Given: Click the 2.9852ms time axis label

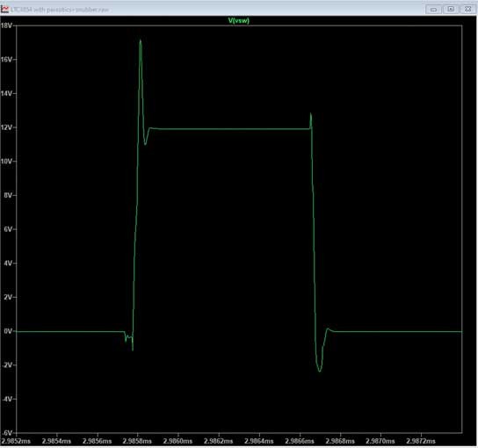Looking at the screenshot, I should [16, 441].
